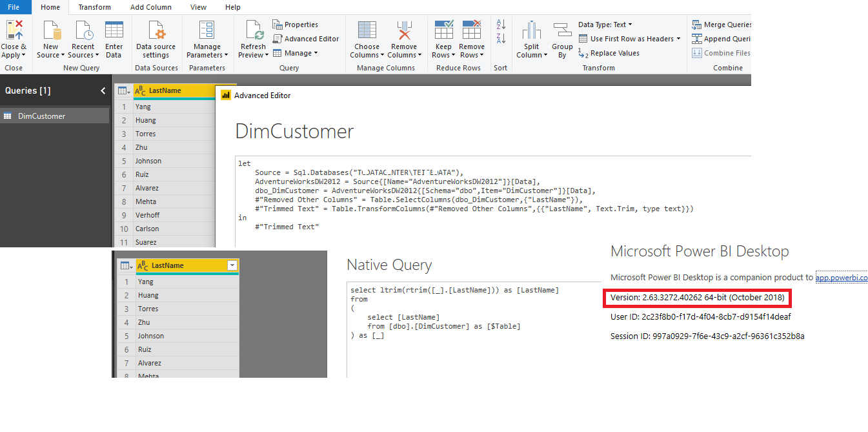868x432 pixels.
Task: Click Merge Queries
Action: 722,25
